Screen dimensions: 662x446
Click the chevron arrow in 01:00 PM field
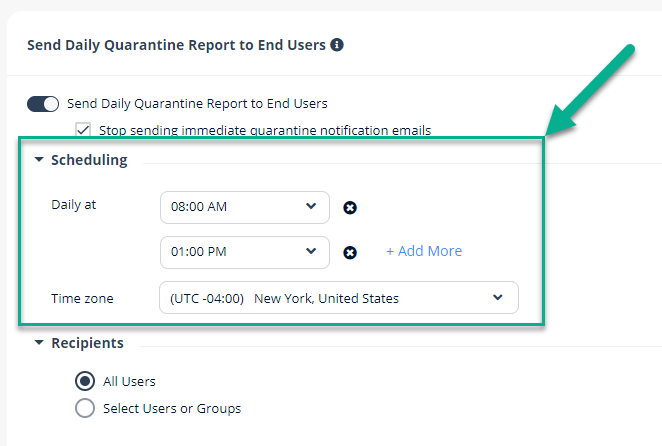311,251
